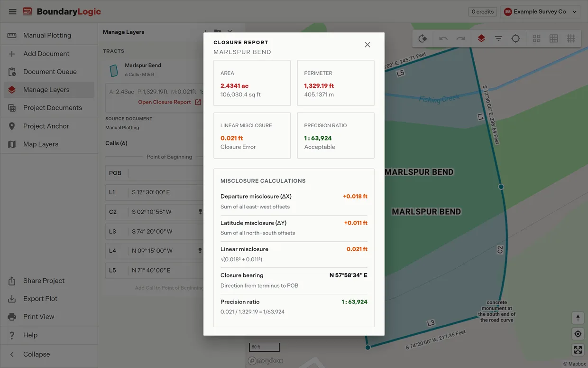Screen dimensions: 588x368
Task: Select the Marlspur Bend tract thumbnail
Action: 114,71
